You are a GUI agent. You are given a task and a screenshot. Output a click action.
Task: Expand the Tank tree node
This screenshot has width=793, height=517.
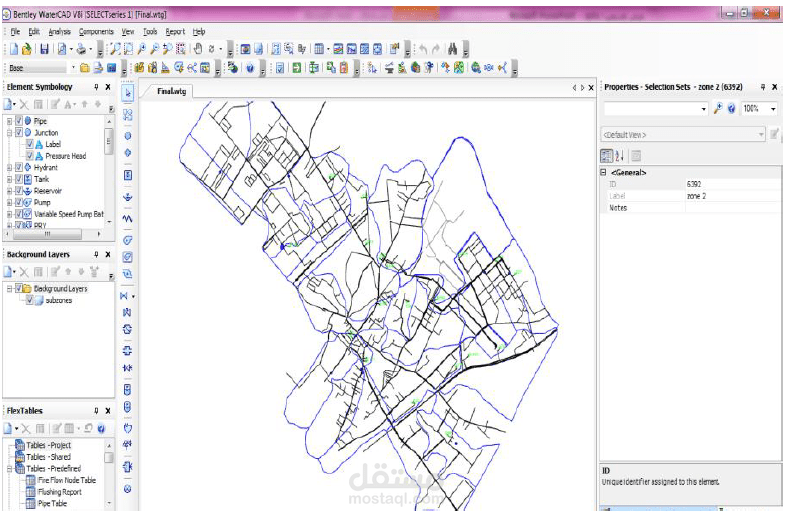(9, 179)
